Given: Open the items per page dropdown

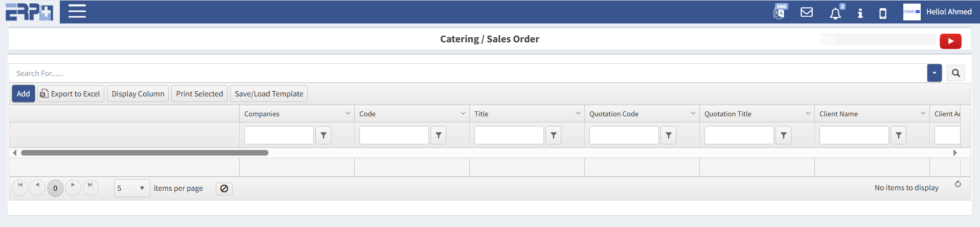Looking at the screenshot, I should [131, 188].
